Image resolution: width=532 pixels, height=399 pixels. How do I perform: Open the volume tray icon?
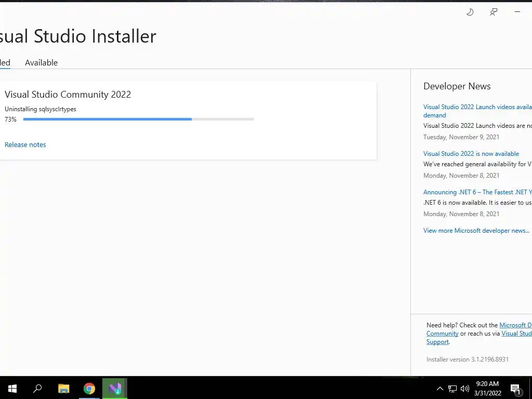tap(465, 389)
